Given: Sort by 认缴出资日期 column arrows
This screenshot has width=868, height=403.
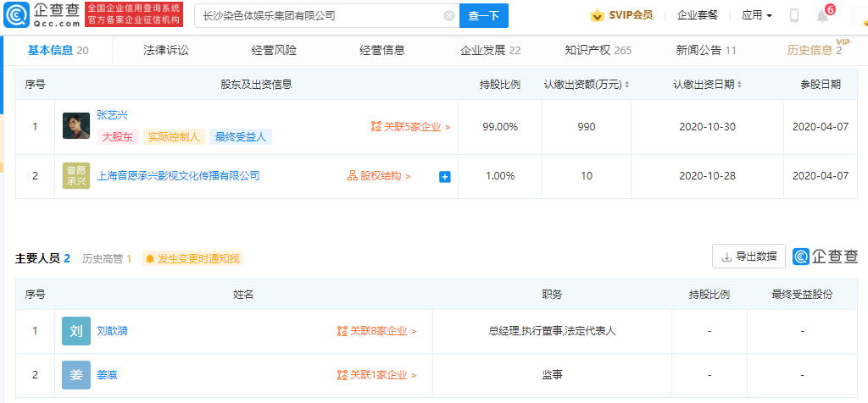Looking at the screenshot, I should click(x=739, y=85).
